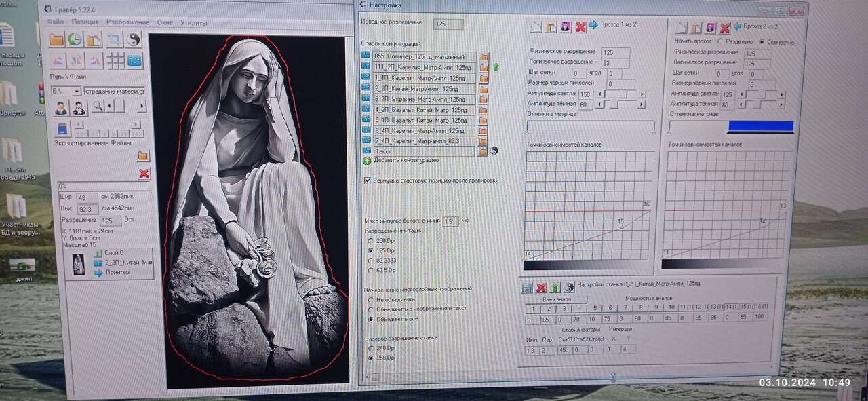Click the grid icon in the main toolbar
868x401 pixels.
115,60
